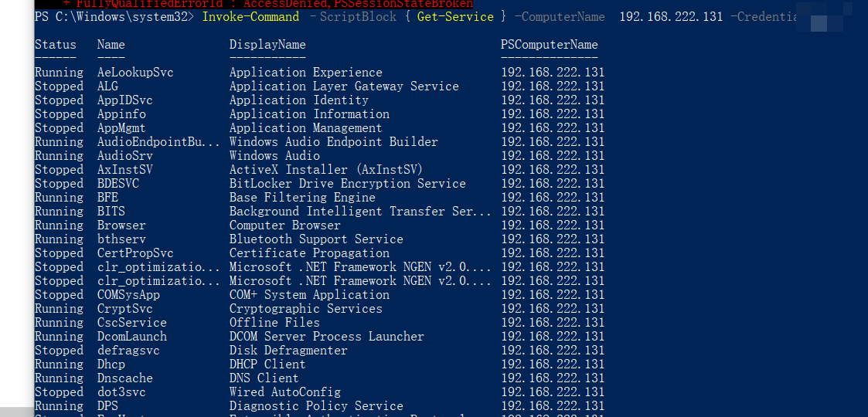
Task: Select the Name column header
Action: tap(111, 45)
